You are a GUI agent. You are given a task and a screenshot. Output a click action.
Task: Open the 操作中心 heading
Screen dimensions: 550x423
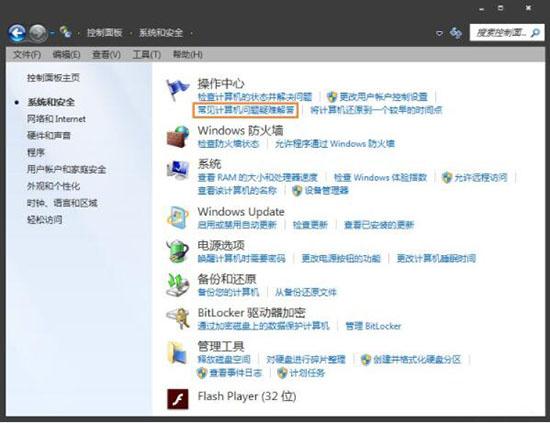[221, 83]
